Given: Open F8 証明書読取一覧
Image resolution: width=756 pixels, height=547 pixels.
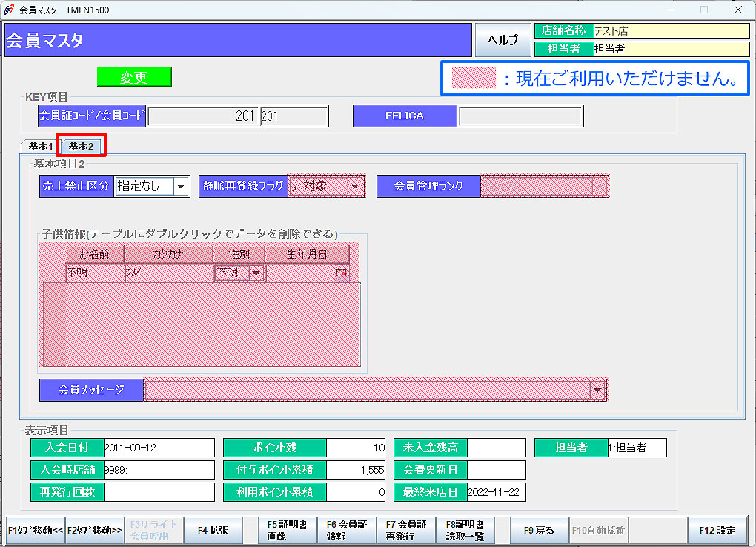Looking at the screenshot, I should (465, 531).
